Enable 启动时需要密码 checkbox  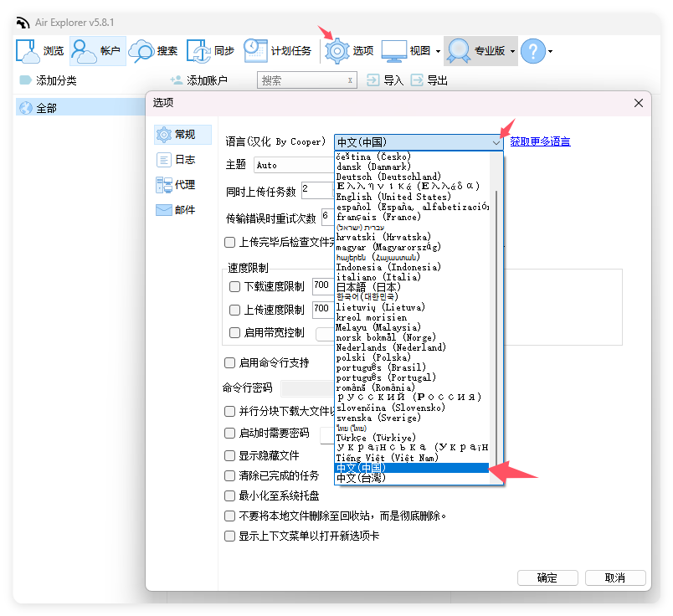click(229, 433)
